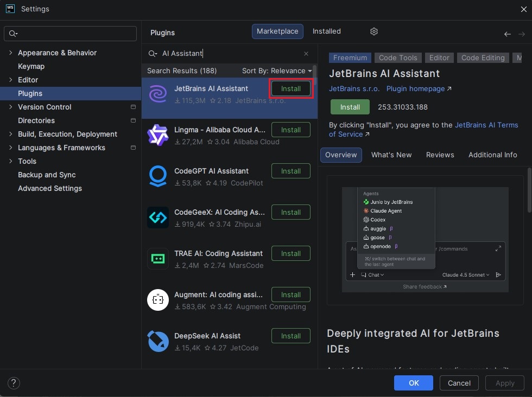The width and height of the screenshot is (532, 397).
Task: Click the TRAE AI Coding Assistant icon
Action: pos(158,259)
